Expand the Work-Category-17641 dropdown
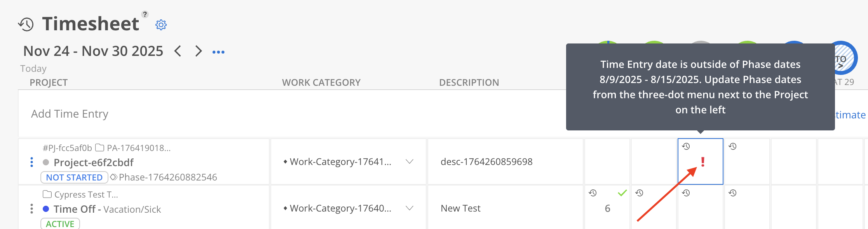Viewport: 868px width, 229px height. 410,162
